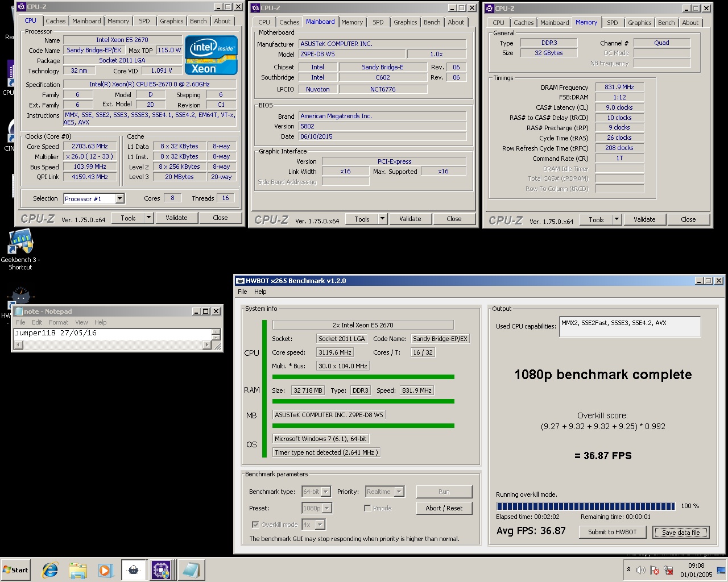The image size is (728, 582).
Task: Click Abort / Reset button
Action: [x=444, y=508]
